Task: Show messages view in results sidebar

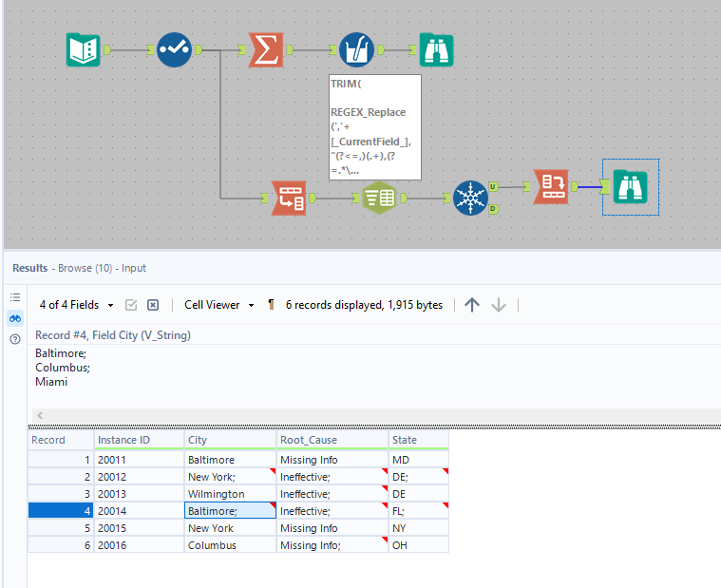Action: (14, 297)
